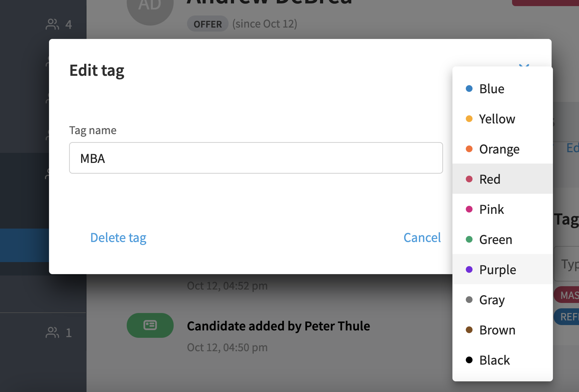The height and width of the screenshot is (392, 579).
Task: Click the people icon showing 1
Action: pyautogui.click(x=52, y=332)
